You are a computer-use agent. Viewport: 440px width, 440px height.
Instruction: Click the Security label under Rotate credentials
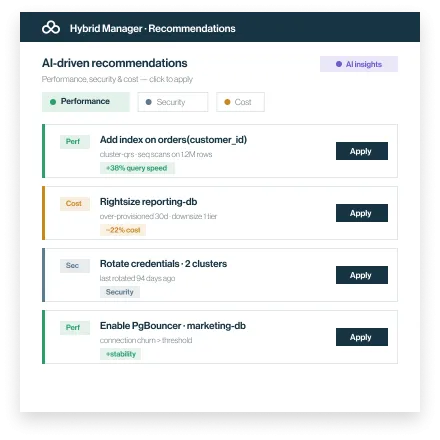point(120,292)
